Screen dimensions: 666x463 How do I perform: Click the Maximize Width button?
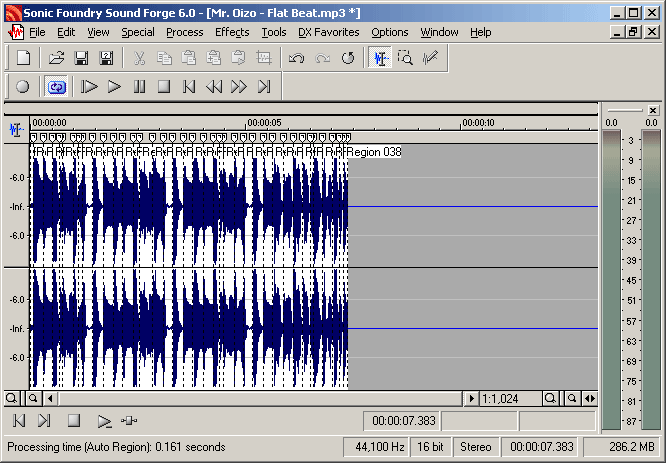coord(590,398)
